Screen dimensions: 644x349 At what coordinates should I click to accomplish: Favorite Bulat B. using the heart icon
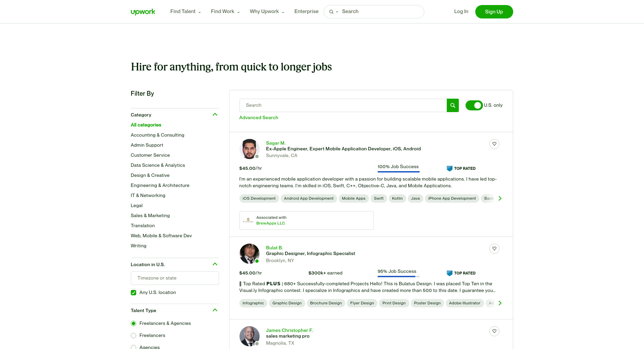[494, 249]
